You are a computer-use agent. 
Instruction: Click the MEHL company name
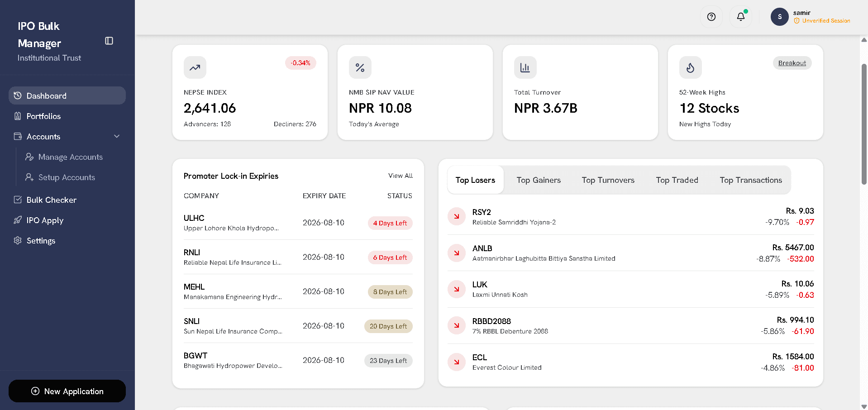[194, 286]
